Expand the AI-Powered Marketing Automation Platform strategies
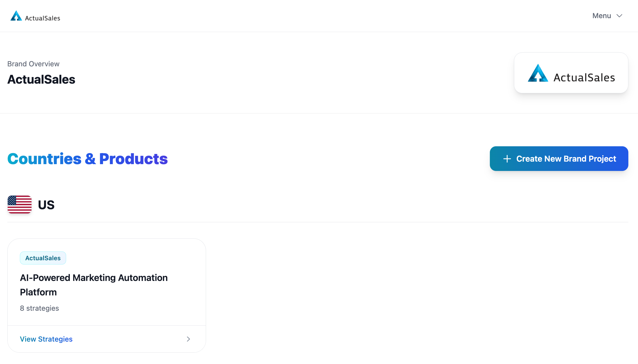This screenshot has height=364, width=638. (46, 339)
